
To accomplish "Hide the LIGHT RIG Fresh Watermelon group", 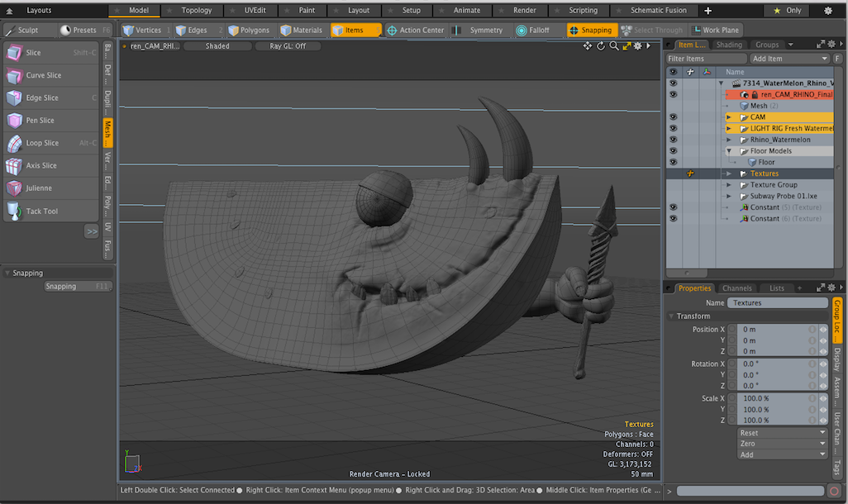I will click(674, 129).
